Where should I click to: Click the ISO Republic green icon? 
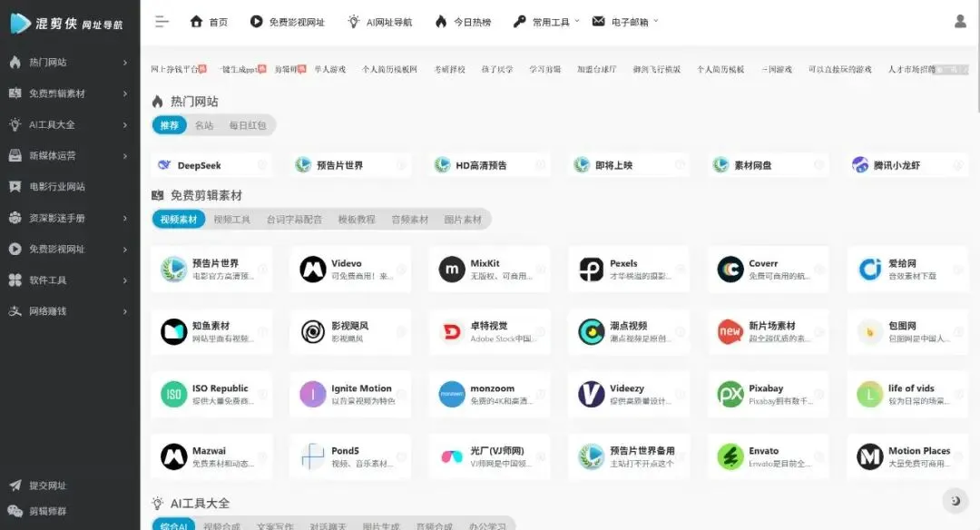pos(173,395)
